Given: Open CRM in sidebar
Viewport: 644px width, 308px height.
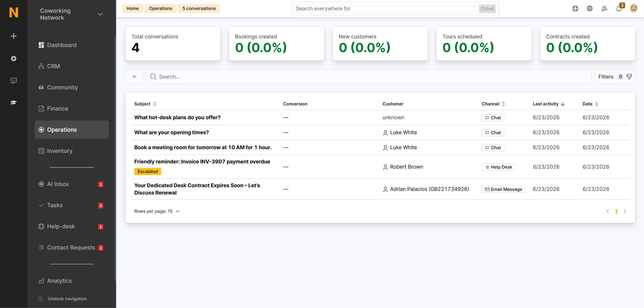Looking at the screenshot, I should [72, 66].
